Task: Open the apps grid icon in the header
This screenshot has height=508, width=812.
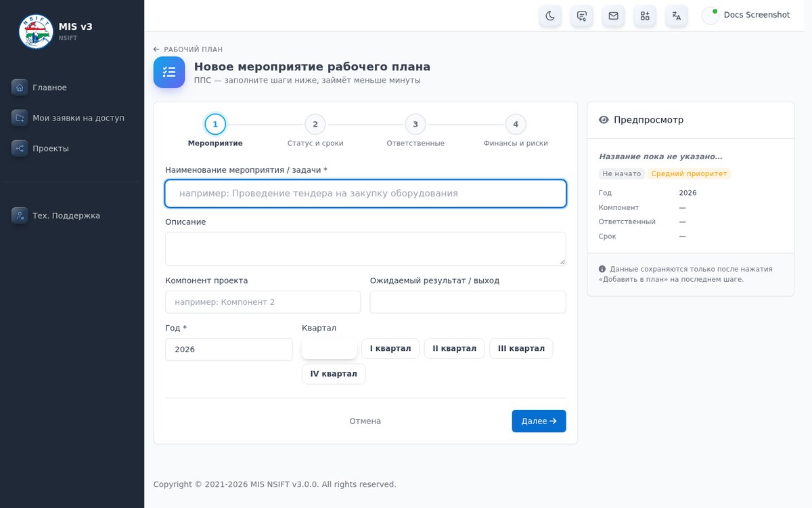Action: [645, 16]
